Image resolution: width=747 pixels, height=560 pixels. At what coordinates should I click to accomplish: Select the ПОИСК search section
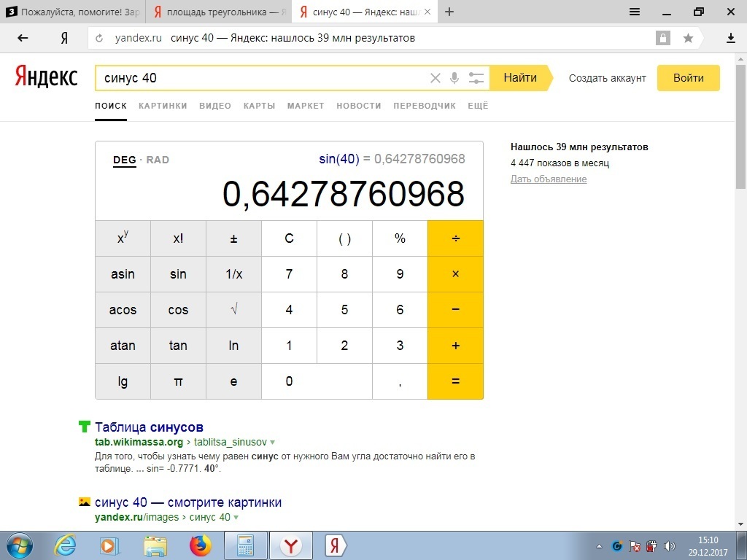pyautogui.click(x=111, y=106)
